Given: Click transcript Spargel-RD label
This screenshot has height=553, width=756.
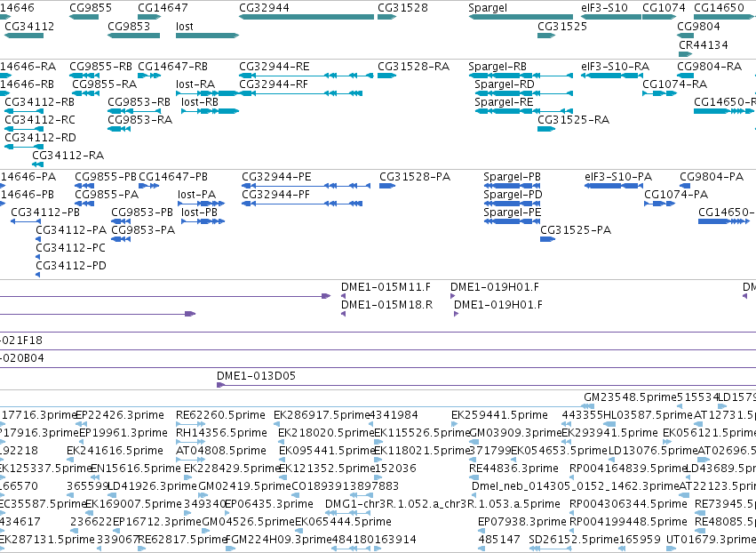Looking at the screenshot, I should [505, 84].
